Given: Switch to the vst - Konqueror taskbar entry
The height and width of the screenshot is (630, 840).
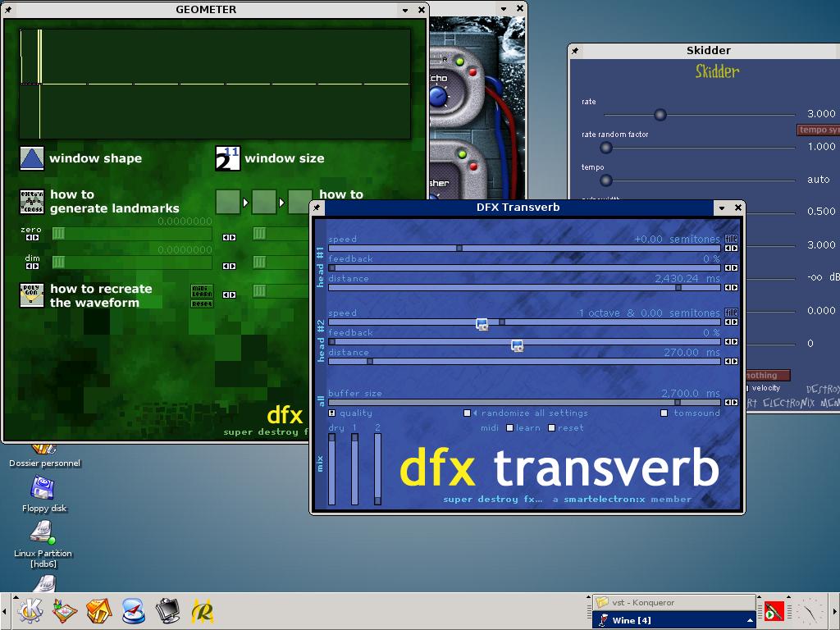Looking at the screenshot, I should 673,603.
